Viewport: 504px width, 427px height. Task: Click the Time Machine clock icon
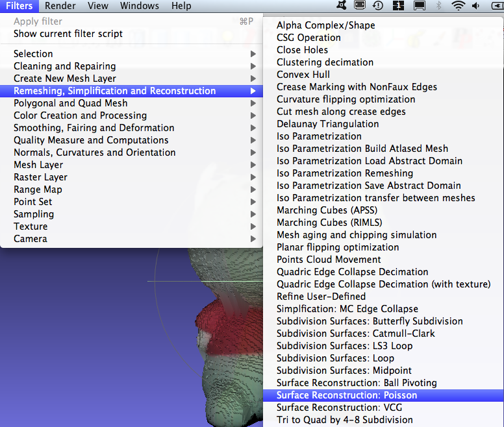pos(378,5)
